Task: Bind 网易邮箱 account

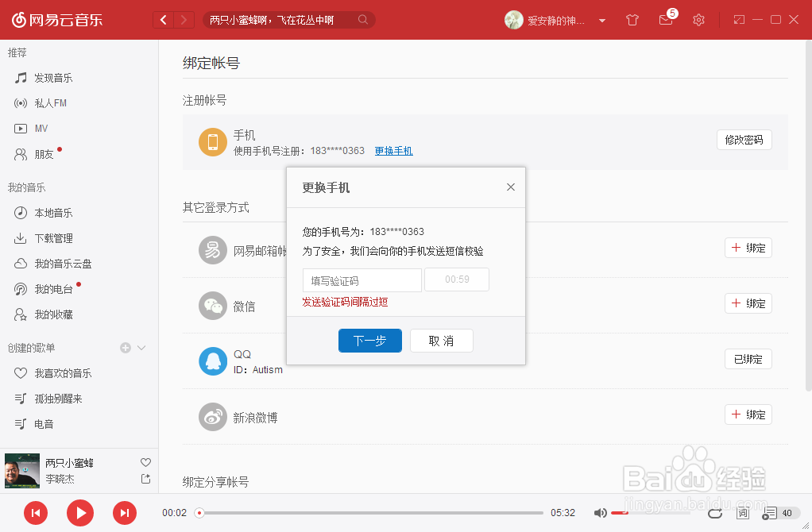Action: 748,248
